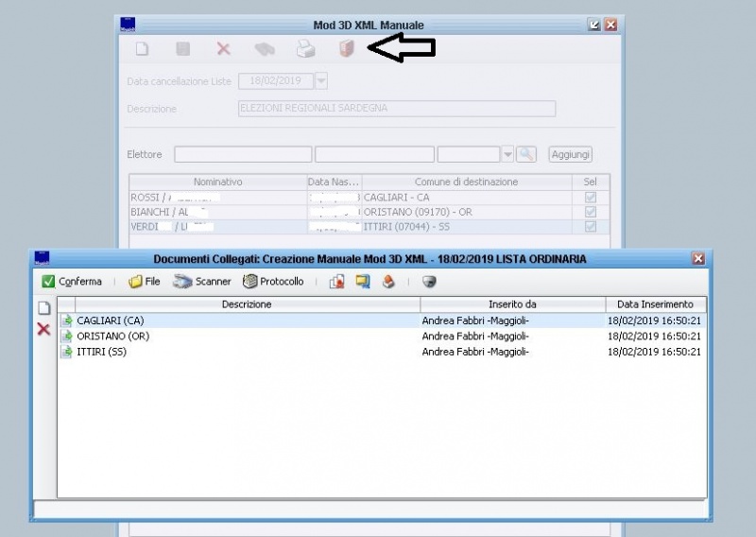The image size is (756, 537).
Task: Select the ROSSI name cell
Action: 218,198
